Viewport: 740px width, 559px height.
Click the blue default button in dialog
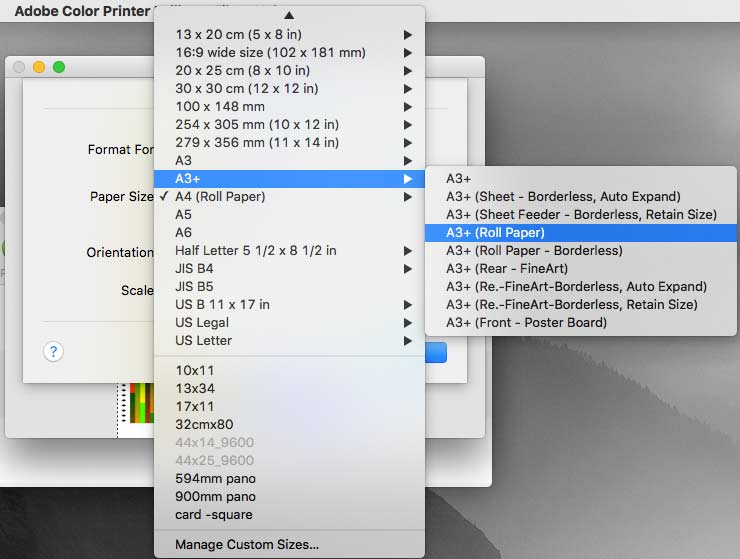[436, 352]
